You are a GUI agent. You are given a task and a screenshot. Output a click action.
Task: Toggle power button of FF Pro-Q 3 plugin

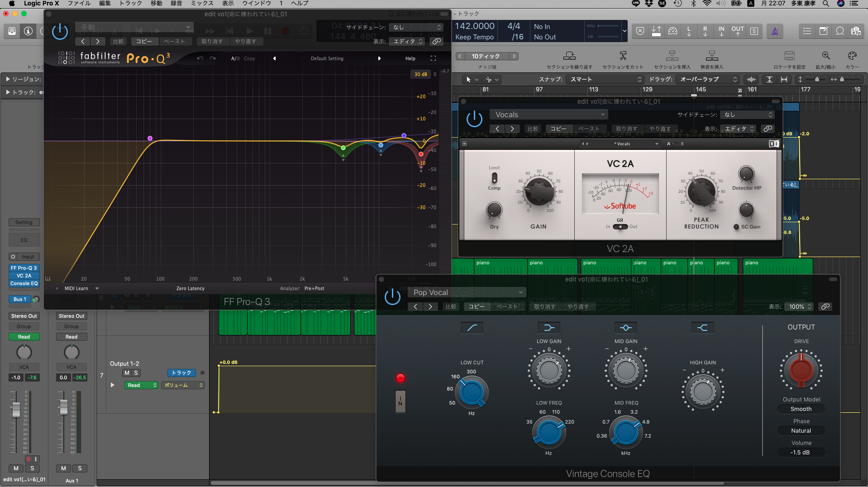click(x=60, y=32)
